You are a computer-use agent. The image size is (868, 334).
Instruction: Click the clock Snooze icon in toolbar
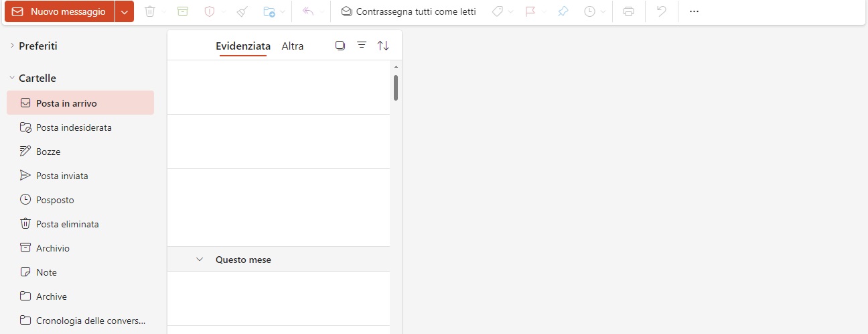tap(590, 11)
